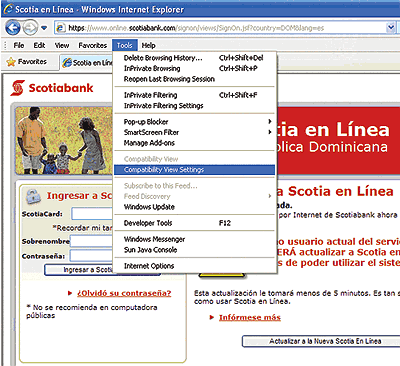Click the Favorites star button
Screen dimensions: 400x366
tap(27, 62)
